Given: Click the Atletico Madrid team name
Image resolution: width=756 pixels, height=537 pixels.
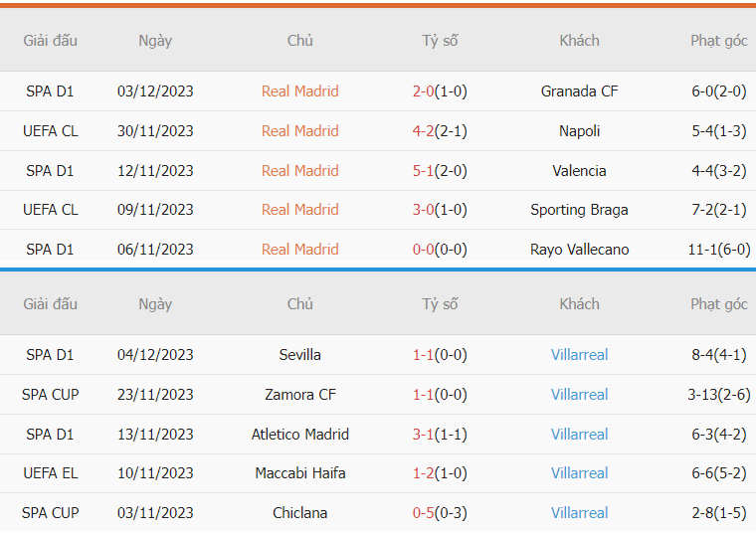Looking at the screenshot, I should click(299, 435).
